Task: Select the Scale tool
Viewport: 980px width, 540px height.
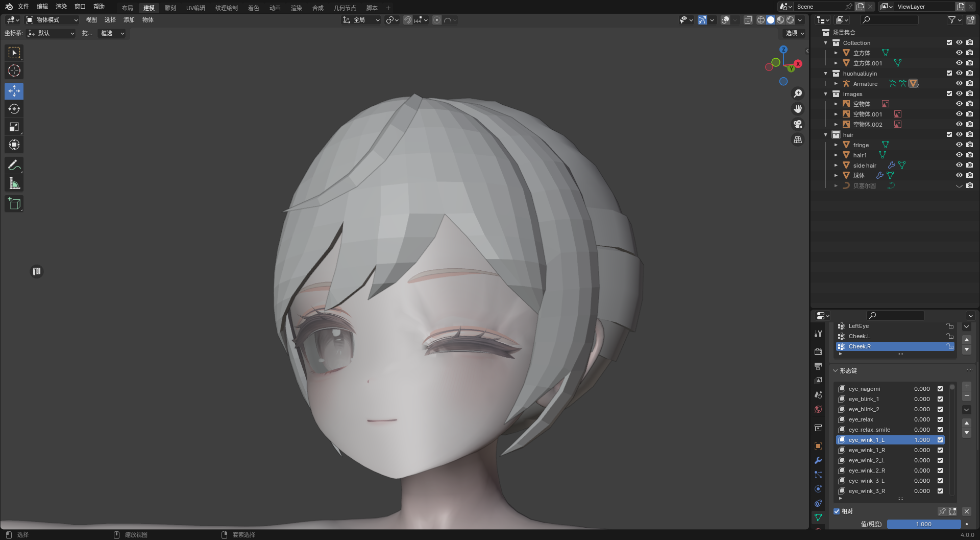Action: (x=14, y=127)
